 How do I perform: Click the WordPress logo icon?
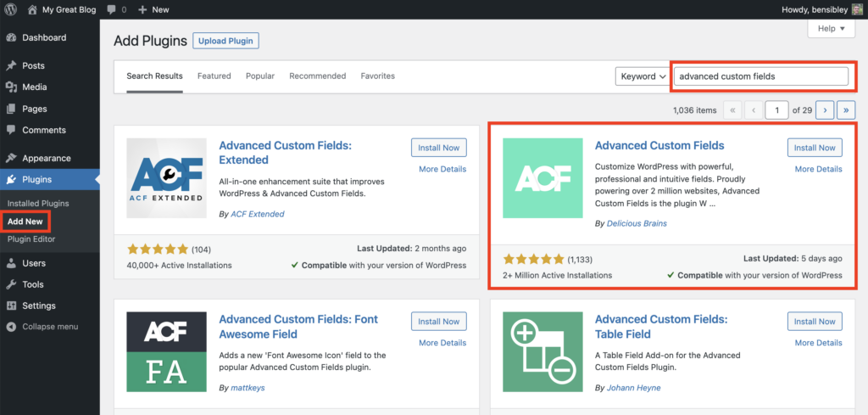(x=12, y=9)
